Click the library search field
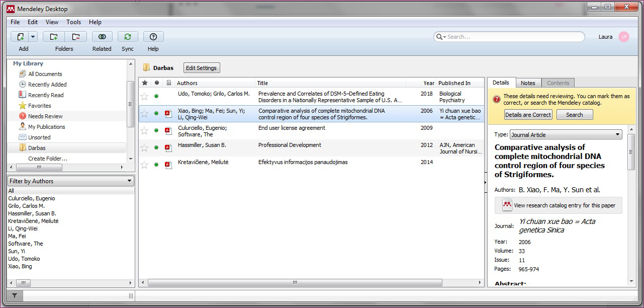 (513, 37)
